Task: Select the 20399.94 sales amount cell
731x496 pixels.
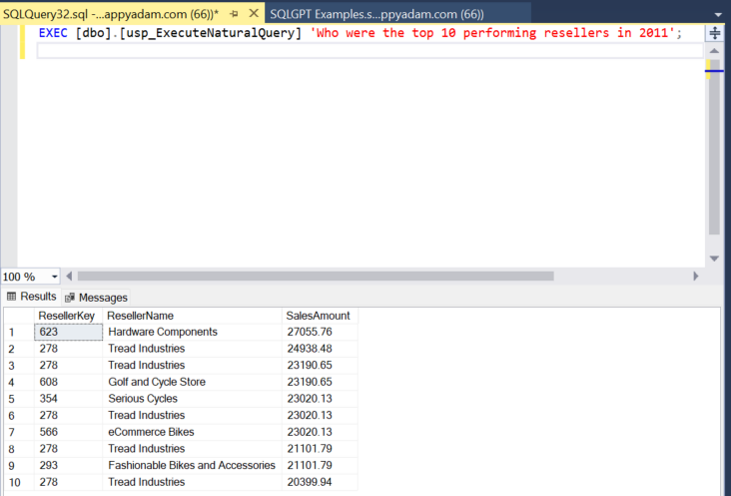Action: pyautogui.click(x=320, y=482)
